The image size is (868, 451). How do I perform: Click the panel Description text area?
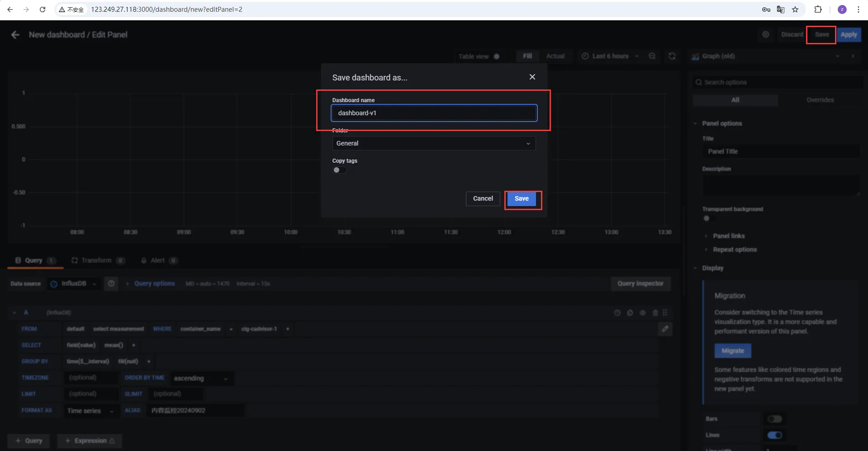[x=781, y=185]
